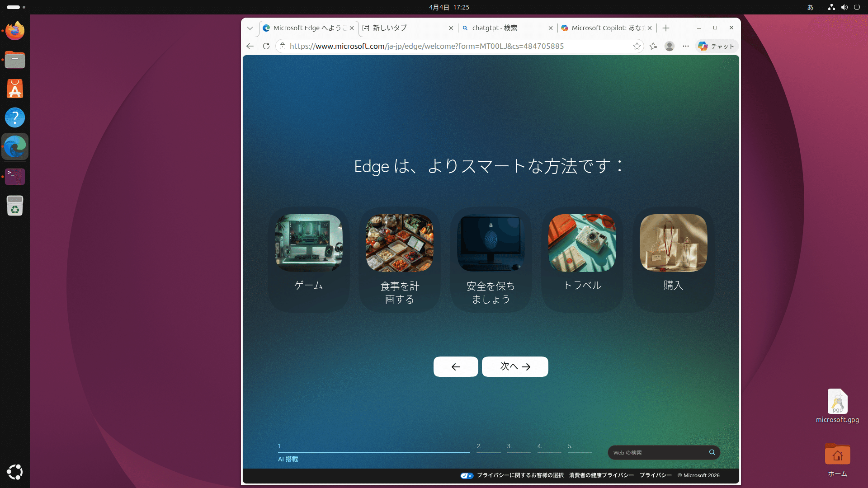Image resolution: width=868 pixels, height=488 pixels.
Task: Click the 次へ next button
Action: pos(515,366)
